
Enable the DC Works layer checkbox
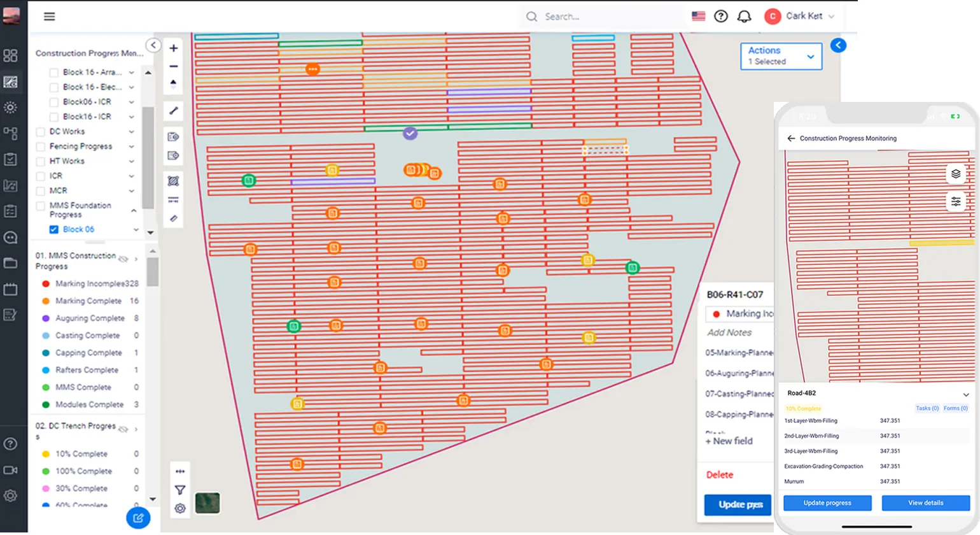[x=41, y=132]
